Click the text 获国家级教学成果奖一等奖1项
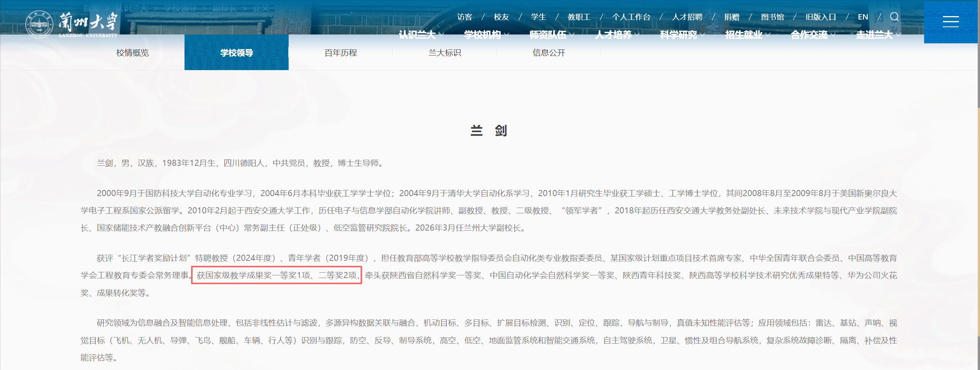The height and width of the screenshot is (370, 980). click(253, 275)
